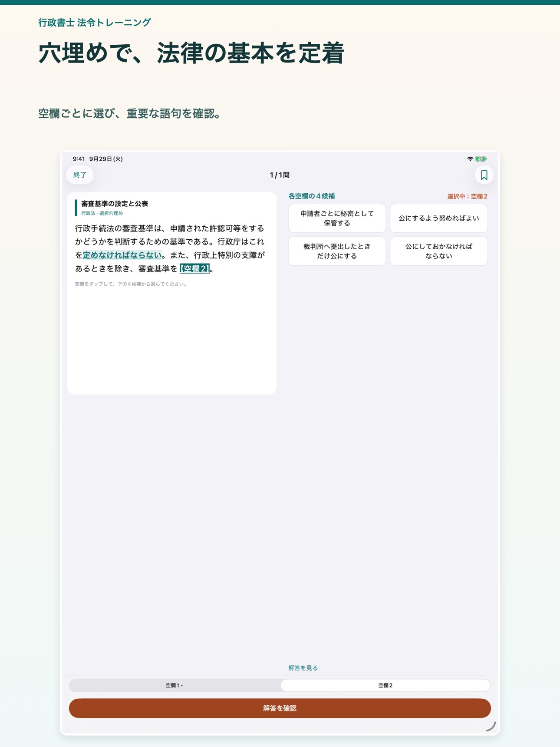
Task: Click the subtitle 空欄ごとに選び、重要な語句を確認
Action: pyautogui.click(x=131, y=114)
